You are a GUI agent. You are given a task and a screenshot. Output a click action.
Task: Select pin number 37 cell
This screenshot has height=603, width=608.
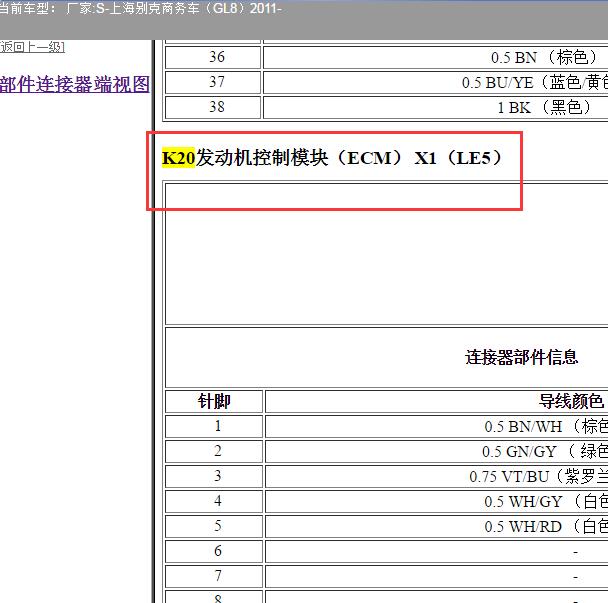213,82
